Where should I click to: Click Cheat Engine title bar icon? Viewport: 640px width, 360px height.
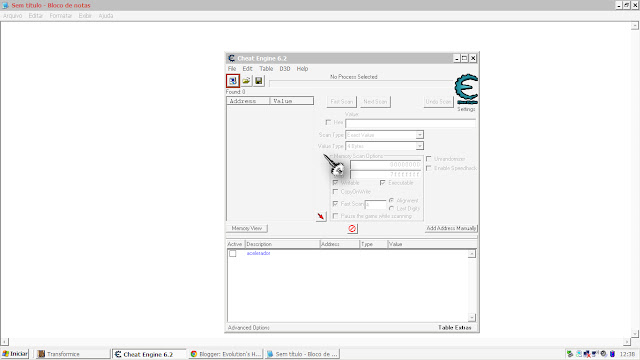tap(231, 58)
